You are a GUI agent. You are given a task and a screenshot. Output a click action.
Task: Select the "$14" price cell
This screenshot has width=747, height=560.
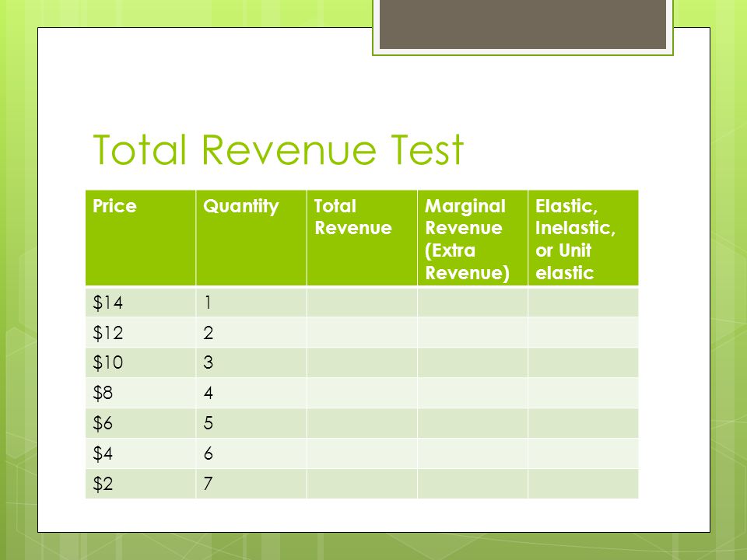[141, 303]
